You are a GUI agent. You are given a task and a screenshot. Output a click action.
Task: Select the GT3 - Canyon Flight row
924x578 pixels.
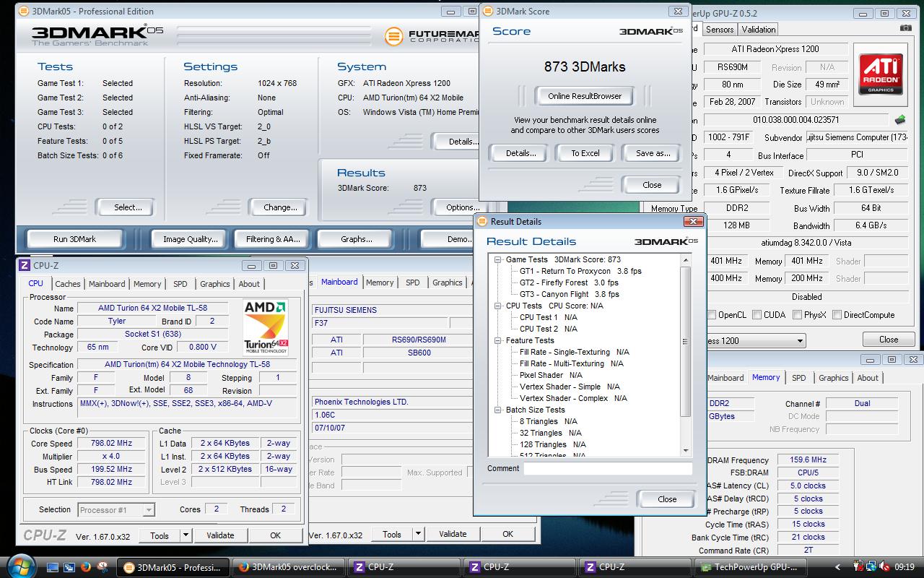pos(570,294)
